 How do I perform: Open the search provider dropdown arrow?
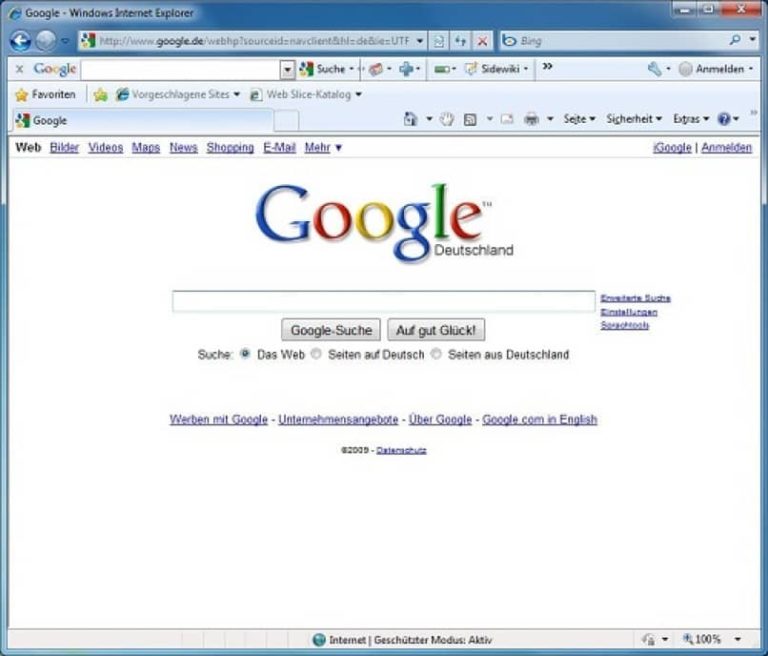pos(752,39)
